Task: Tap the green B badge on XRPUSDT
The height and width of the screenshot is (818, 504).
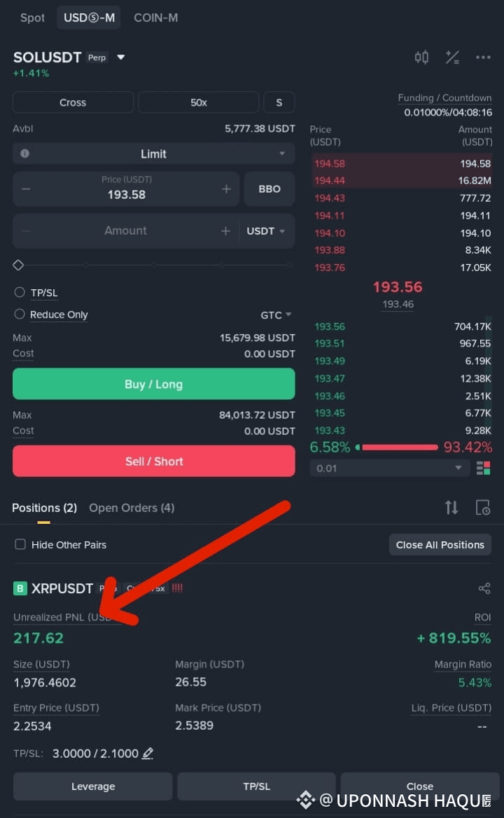Action: (x=20, y=588)
